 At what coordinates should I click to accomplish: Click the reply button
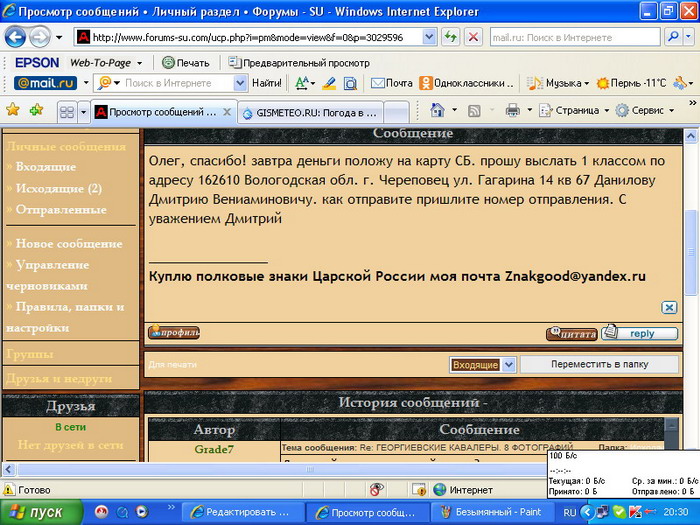641,333
